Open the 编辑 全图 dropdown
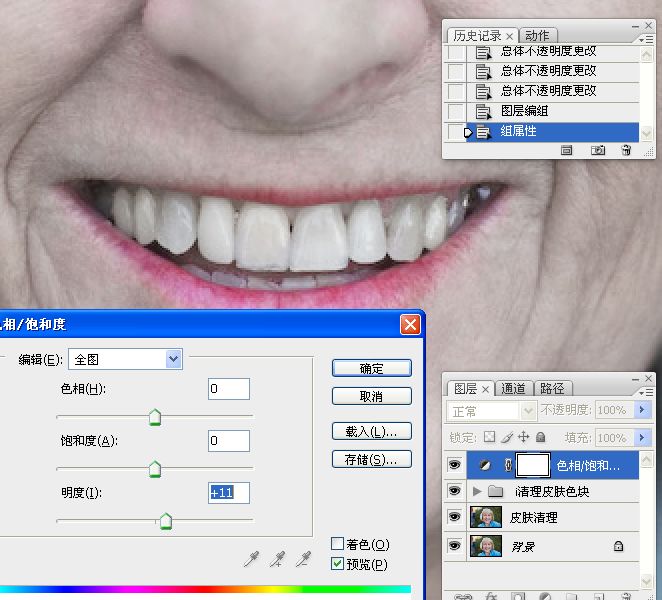Viewport: 662px width, 600px height. [174, 359]
